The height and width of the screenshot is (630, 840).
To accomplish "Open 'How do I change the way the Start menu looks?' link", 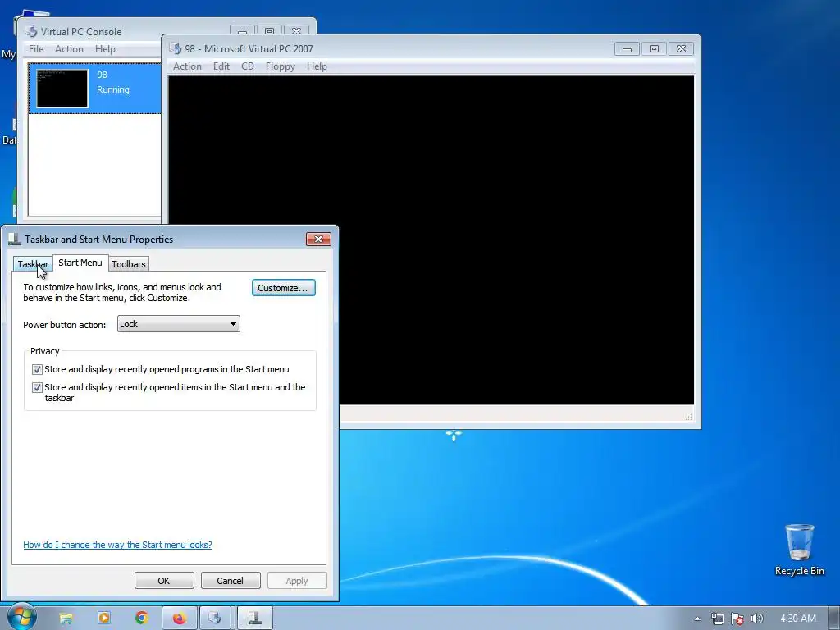I will [x=118, y=545].
